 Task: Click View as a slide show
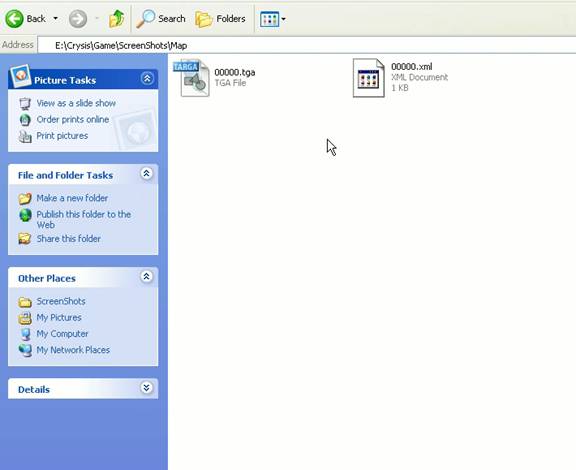tap(76, 103)
